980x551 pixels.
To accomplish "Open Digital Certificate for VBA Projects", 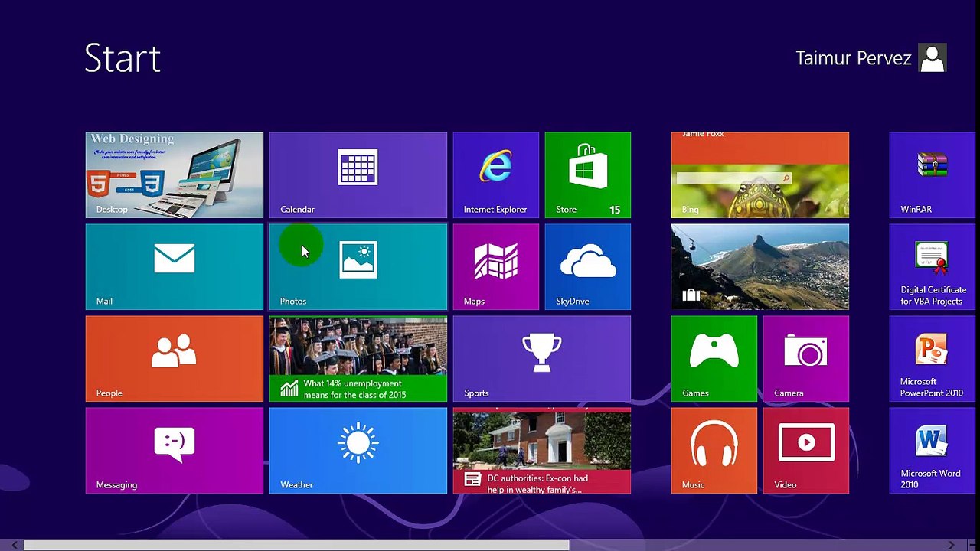I will (933, 267).
